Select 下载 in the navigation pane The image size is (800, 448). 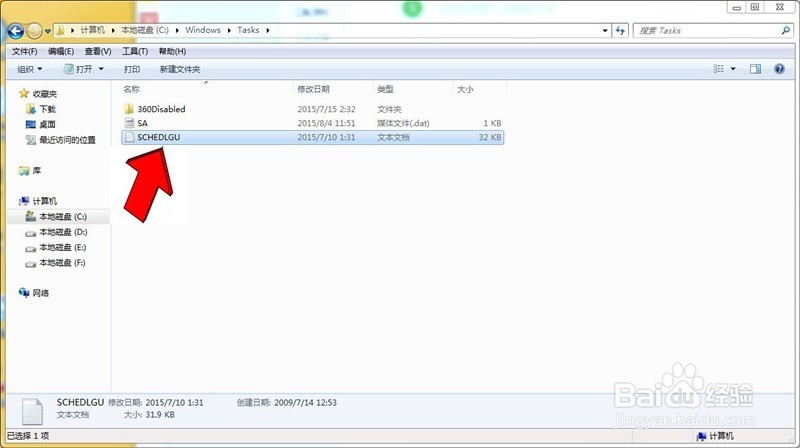47,109
